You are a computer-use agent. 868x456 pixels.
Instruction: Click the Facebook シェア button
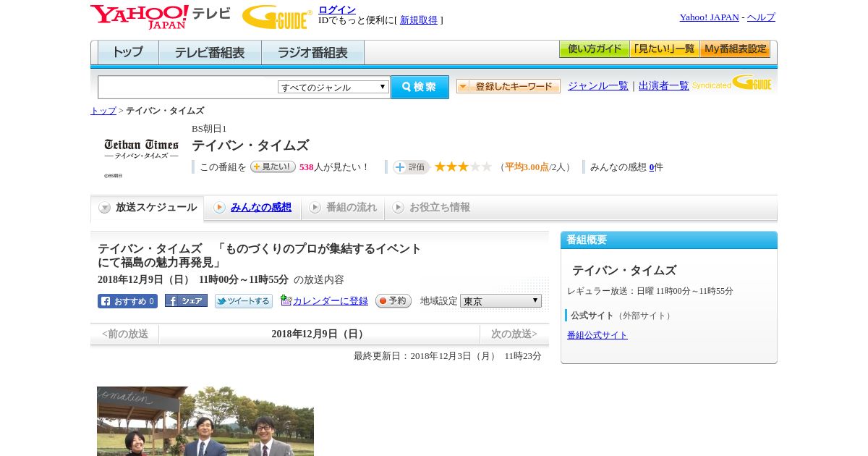tap(186, 300)
